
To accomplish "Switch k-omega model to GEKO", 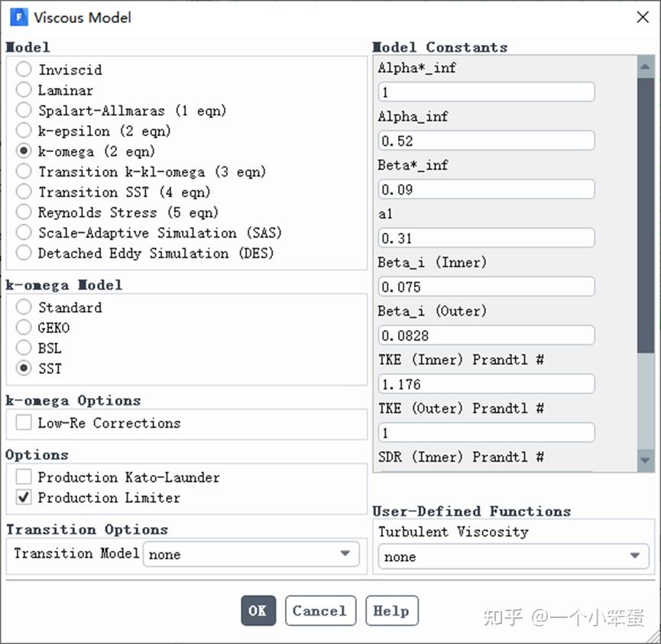I will [x=24, y=328].
